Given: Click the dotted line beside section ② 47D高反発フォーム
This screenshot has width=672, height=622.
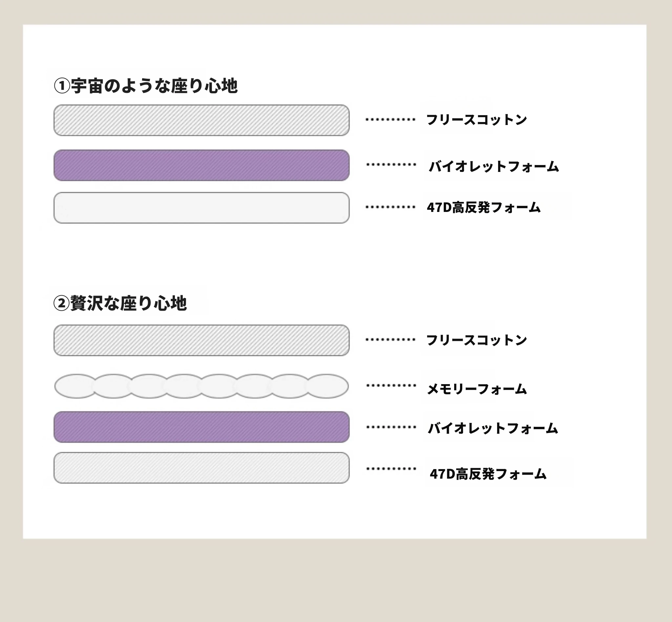Looking at the screenshot, I should [391, 468].
